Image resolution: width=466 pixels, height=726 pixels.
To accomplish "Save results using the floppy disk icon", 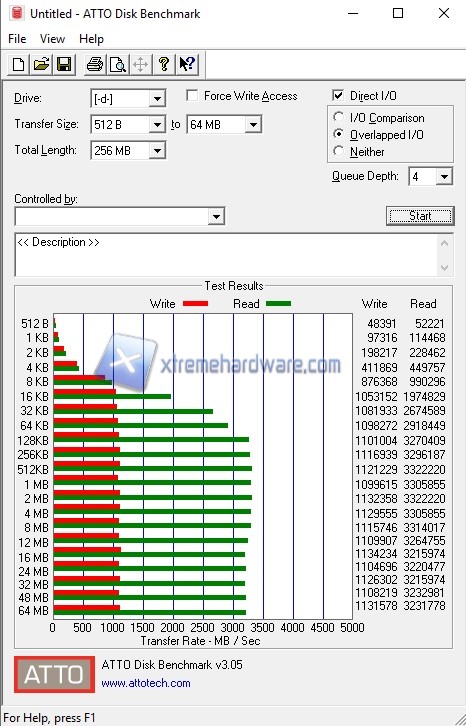I will [x=64, y=64].
